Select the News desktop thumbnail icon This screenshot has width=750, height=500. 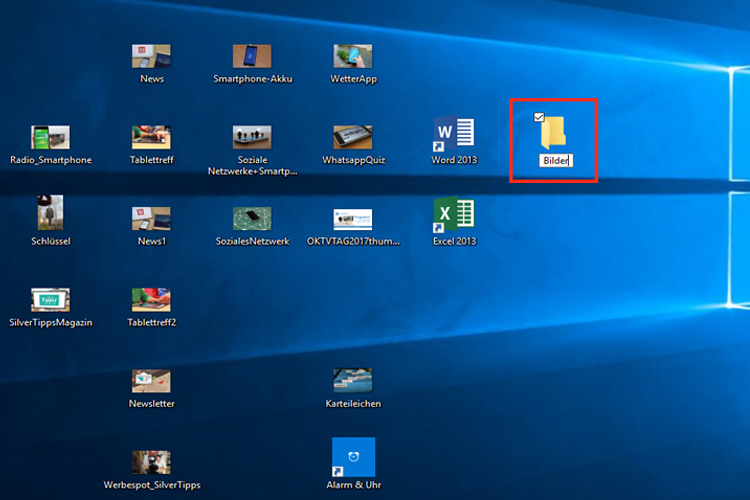pos(151,56)
